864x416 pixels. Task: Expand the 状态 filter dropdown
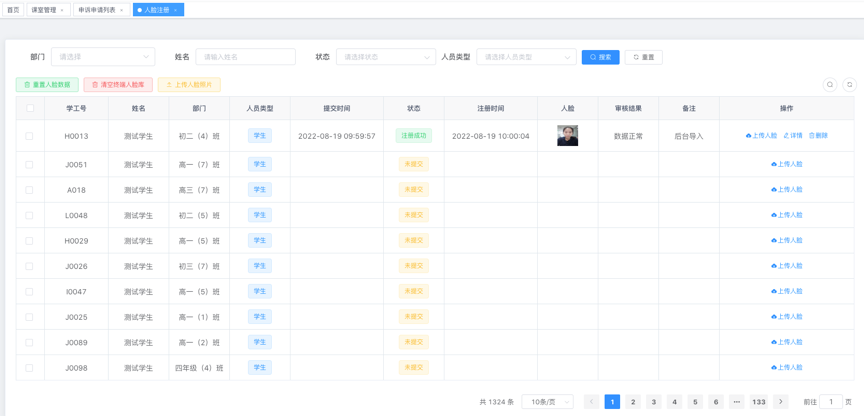click(x=385, y=57)
